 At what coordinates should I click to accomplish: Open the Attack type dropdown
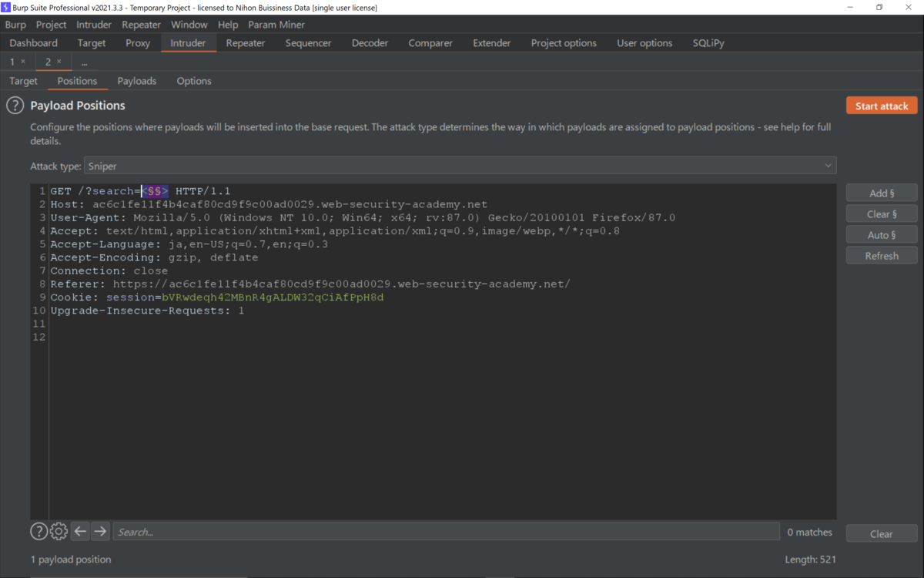[x=460, y=166]
